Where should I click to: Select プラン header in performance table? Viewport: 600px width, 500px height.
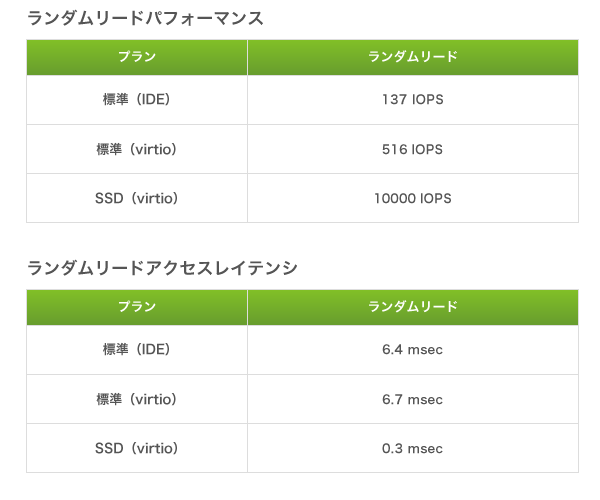click(137, 57)
